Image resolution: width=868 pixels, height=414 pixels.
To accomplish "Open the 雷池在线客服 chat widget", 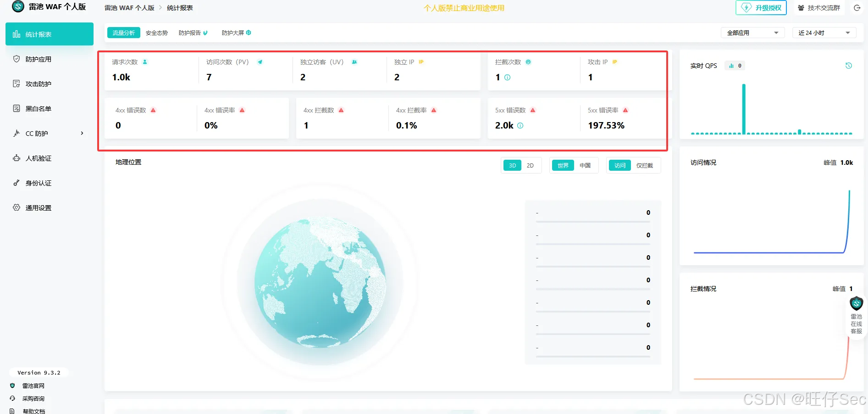I will pos(856,316).
